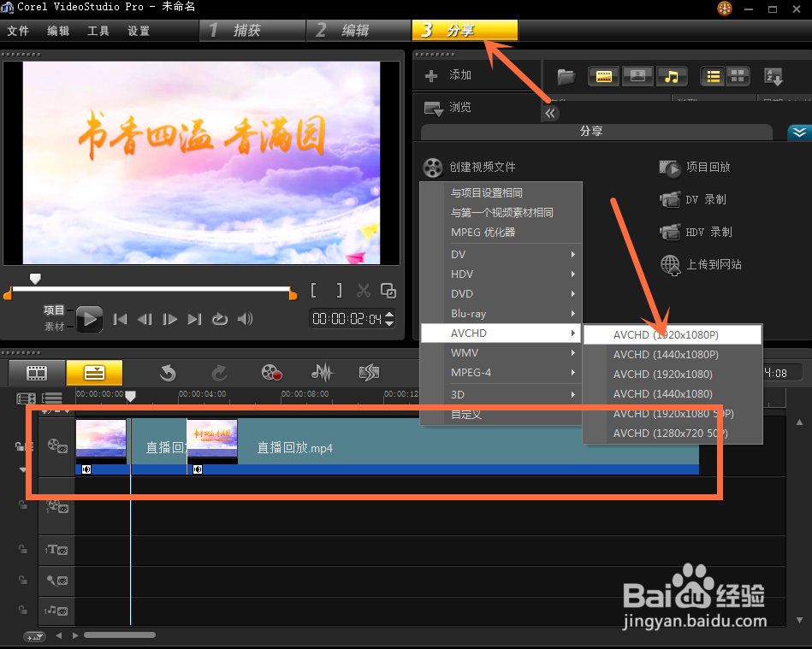Jump to start of clip
This screenshot has width=812, height=649.
(120, 319)
